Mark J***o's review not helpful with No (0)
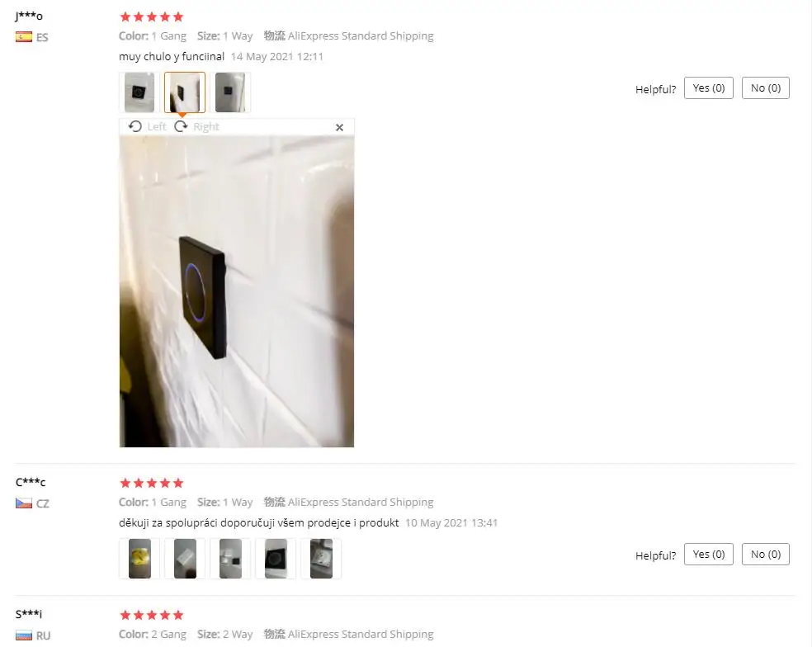The width and height of the screenshot is (812, 647). pos(766,88)
